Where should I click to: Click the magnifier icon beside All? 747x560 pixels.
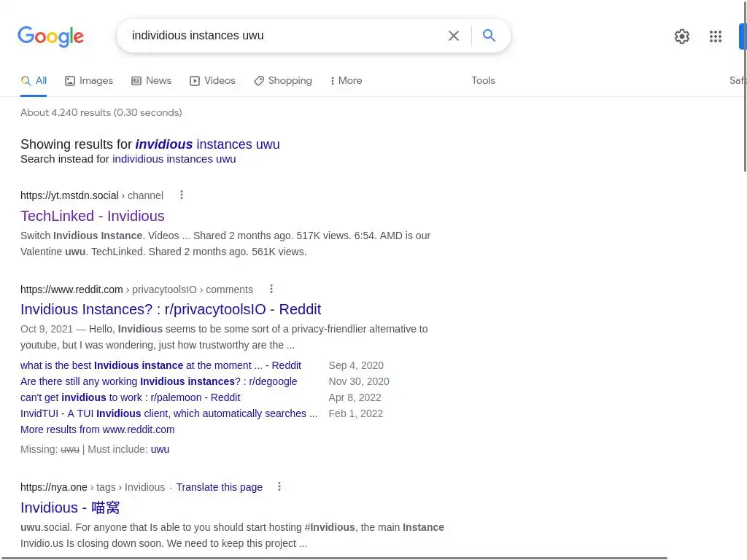pyautogui.click(x=26, y=81)
